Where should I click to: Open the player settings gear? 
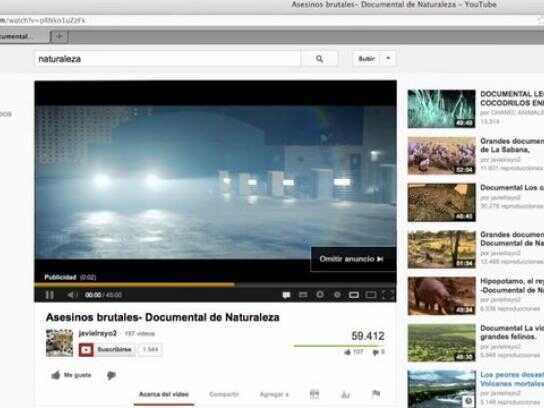320,295
